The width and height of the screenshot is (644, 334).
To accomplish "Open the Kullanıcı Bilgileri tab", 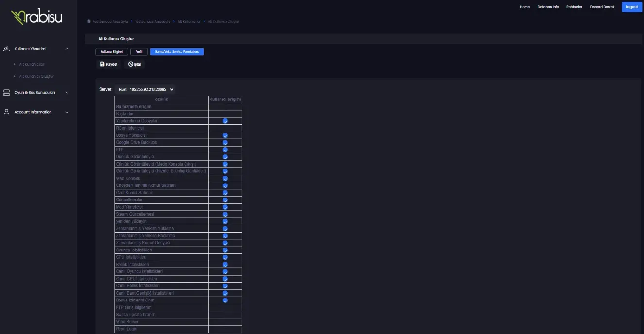I will point(112,51).
